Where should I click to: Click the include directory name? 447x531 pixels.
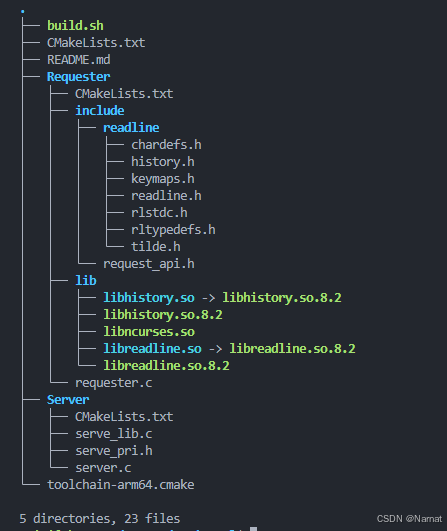100,111
